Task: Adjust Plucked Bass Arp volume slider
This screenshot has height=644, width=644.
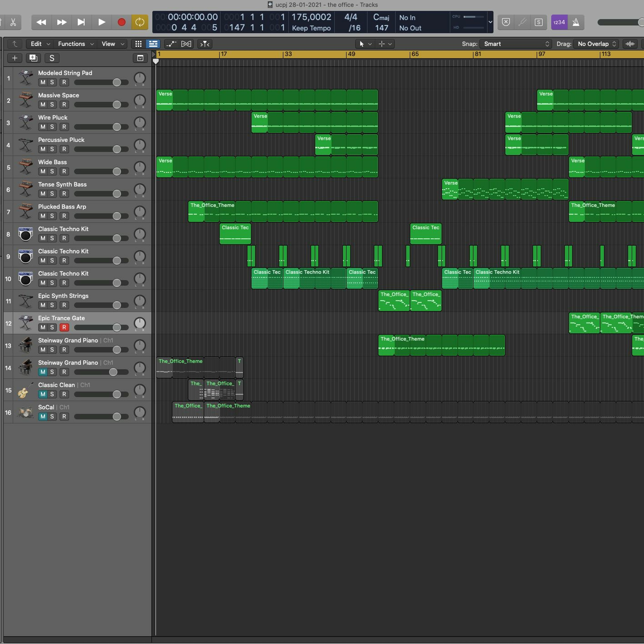Action: pos(117,216)
